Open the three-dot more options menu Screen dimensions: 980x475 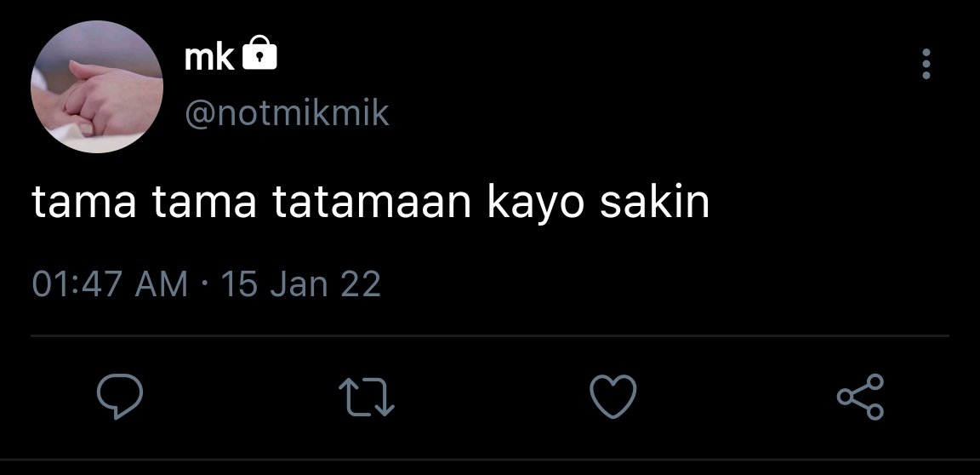click(926, 64)
